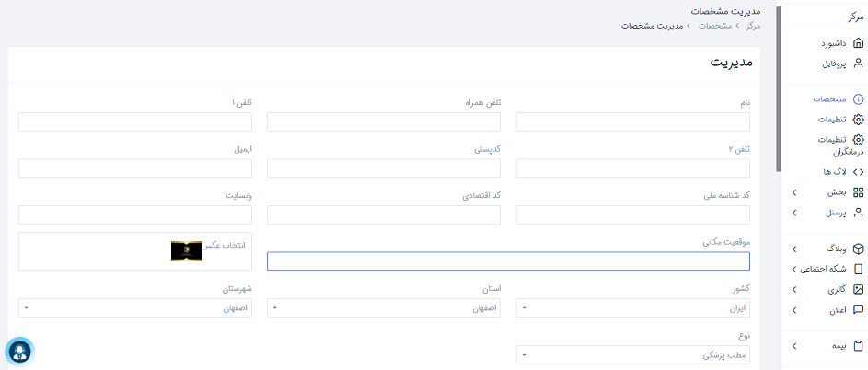Expand the پرسنل submenu chevron
The height and width of the screenshot is (370, 868).
793,213
